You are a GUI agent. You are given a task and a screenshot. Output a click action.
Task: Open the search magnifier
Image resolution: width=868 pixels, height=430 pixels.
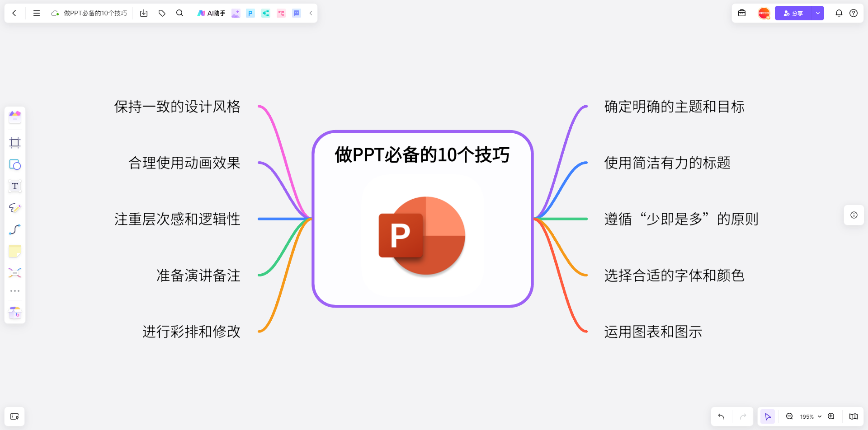pyautogui.click(x=179, y=13)
